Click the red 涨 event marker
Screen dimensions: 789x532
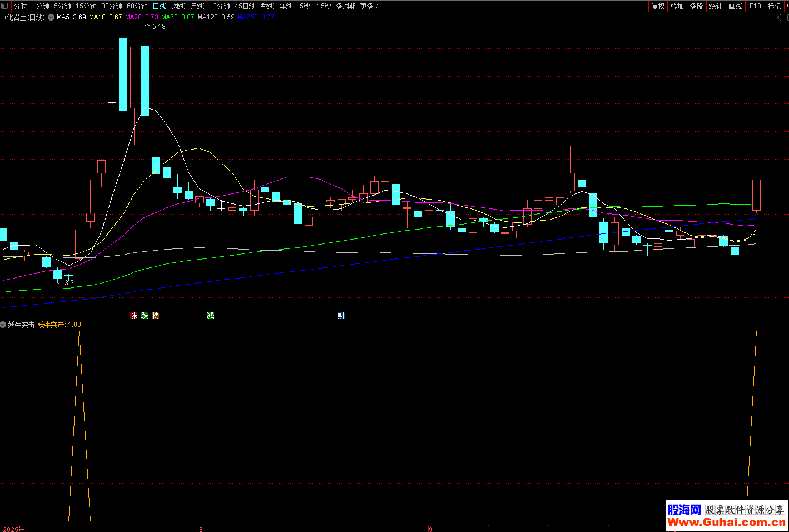[133, 315]
